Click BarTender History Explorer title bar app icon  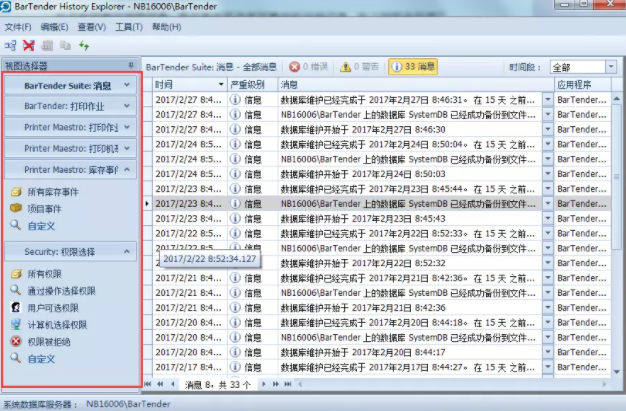pyautogui.click(x=6, y=6)
